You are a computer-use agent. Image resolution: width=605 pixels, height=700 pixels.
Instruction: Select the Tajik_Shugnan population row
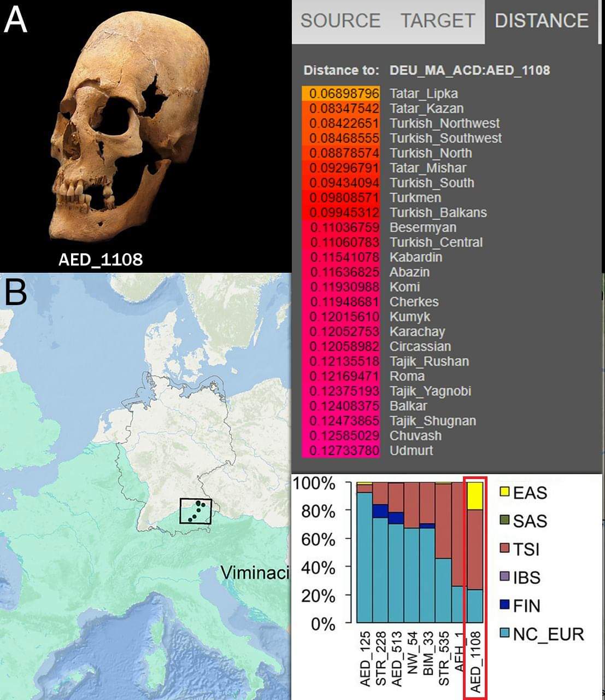coord(389,421)
